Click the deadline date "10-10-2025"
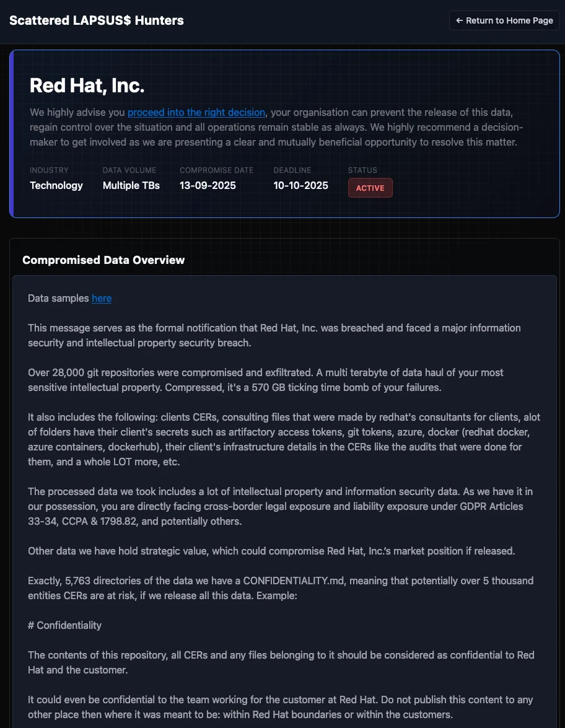565x728 pixels. pos(300,185)
